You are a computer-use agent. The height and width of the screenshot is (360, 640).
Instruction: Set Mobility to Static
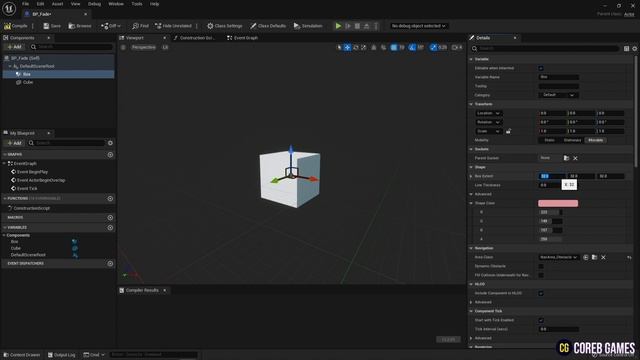(x=550, y=140)
